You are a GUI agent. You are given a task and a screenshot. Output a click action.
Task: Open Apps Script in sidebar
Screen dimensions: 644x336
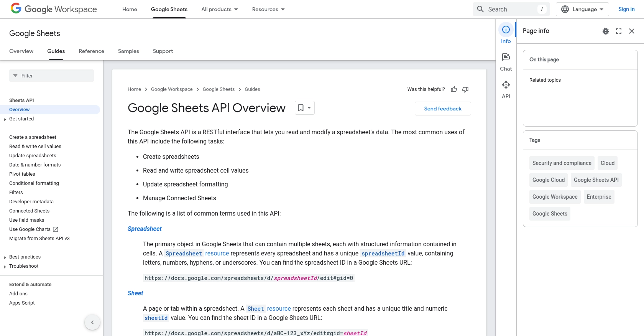click(22, 303)
